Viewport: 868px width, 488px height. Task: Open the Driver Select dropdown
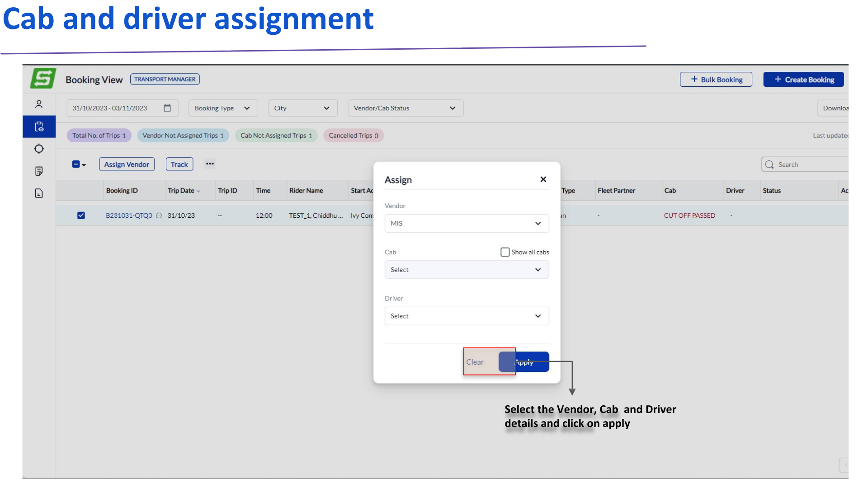pyautogui.click(x=467, y=316)
